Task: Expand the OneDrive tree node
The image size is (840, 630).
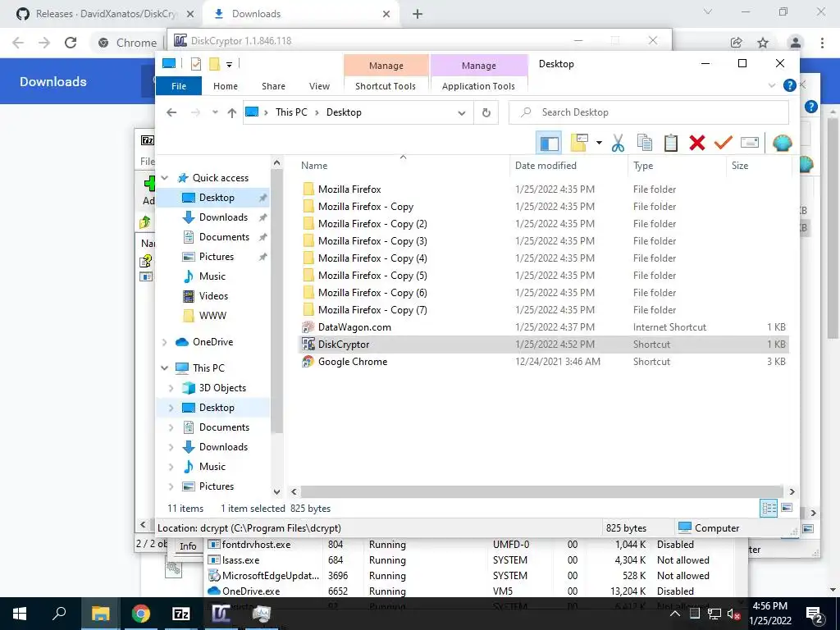Action: click(165, 342)
